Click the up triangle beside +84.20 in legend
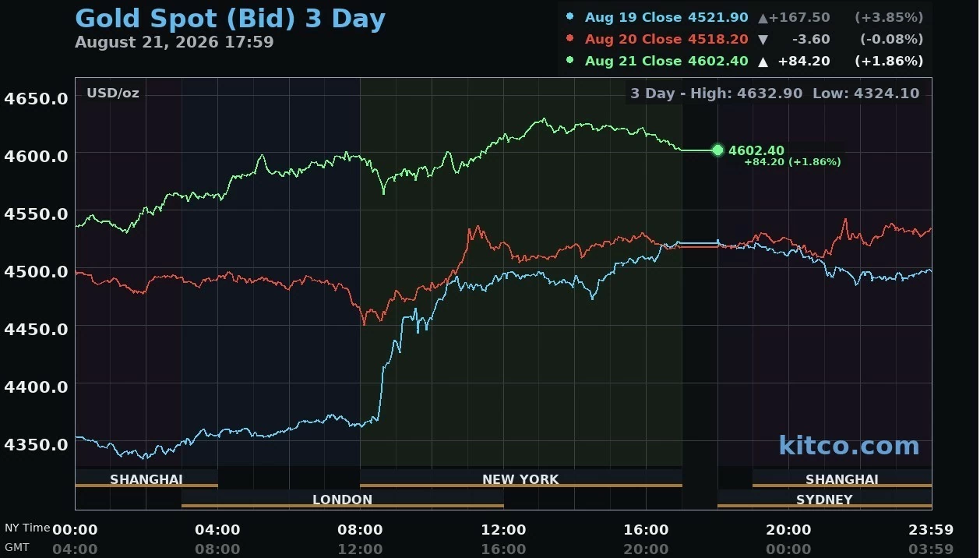 point(763,61)
